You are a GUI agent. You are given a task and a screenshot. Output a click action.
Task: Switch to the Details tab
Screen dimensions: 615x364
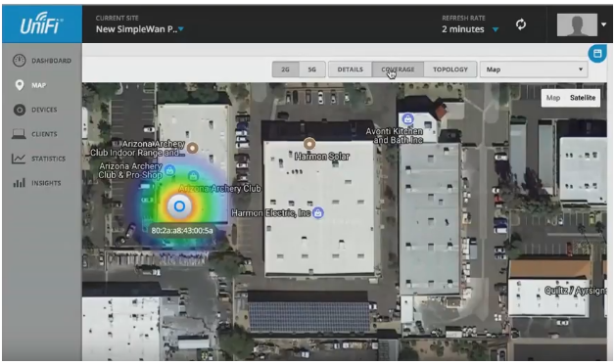[x=351, y=69]
